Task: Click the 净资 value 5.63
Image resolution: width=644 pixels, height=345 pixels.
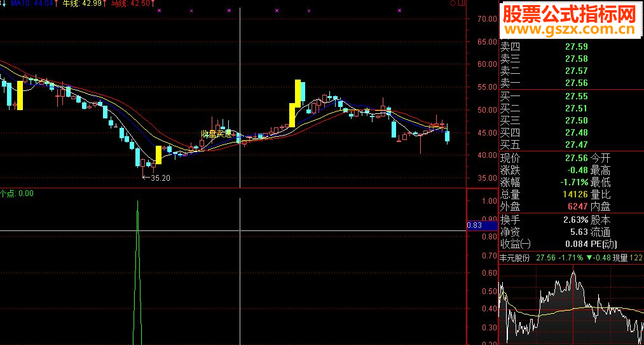Action: pos(579,232)
